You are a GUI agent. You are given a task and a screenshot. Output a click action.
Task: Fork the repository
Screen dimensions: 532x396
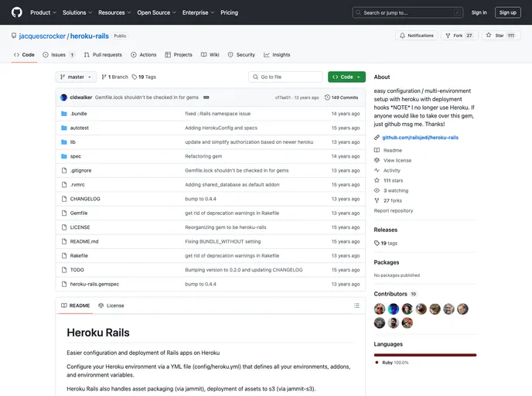pos(460,36)
